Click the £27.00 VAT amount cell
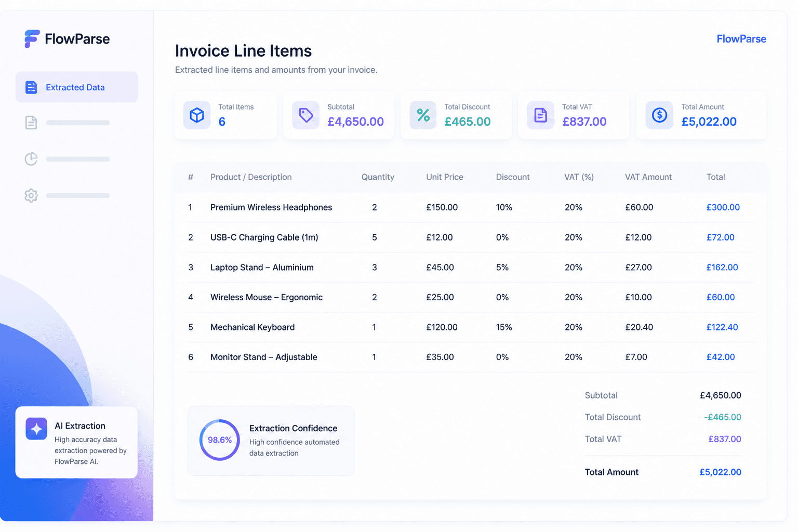The width and height of the screenshot is (798, 532). pos(639,268)
